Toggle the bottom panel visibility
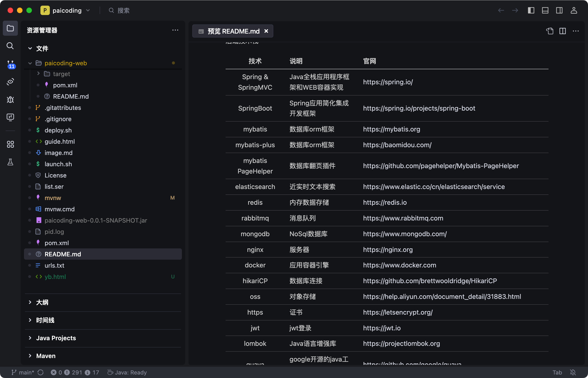This screenshot has width=588, height=378. (x=545, y=10)
